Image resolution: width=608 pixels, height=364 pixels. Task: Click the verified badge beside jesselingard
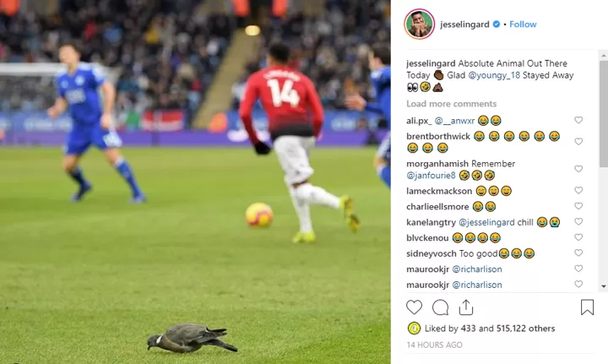(x=496, y=24)
